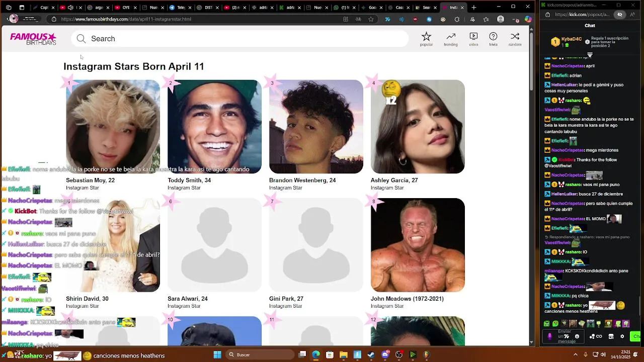Open the taskbar volume control

(x=603, y=354)
